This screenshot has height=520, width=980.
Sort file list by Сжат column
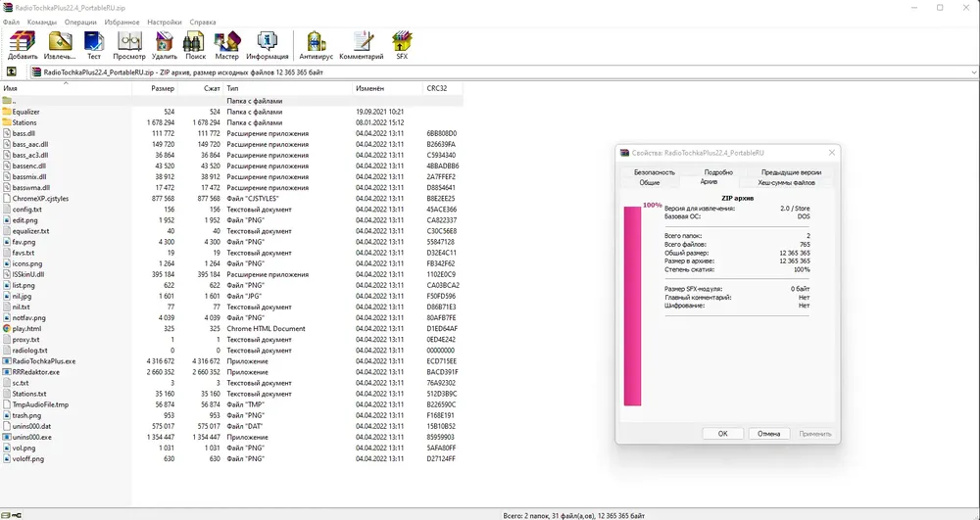200,89
